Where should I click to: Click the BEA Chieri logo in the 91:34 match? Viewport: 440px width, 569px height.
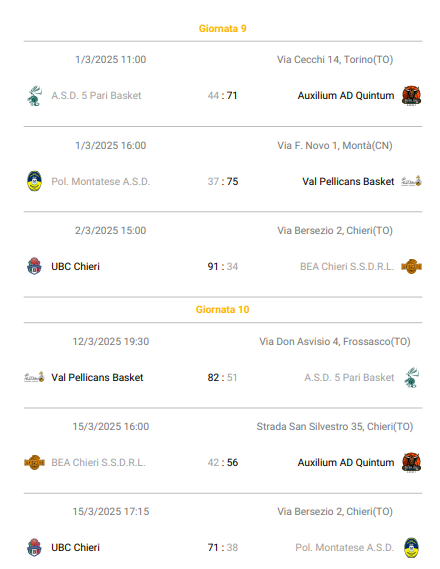411,266
